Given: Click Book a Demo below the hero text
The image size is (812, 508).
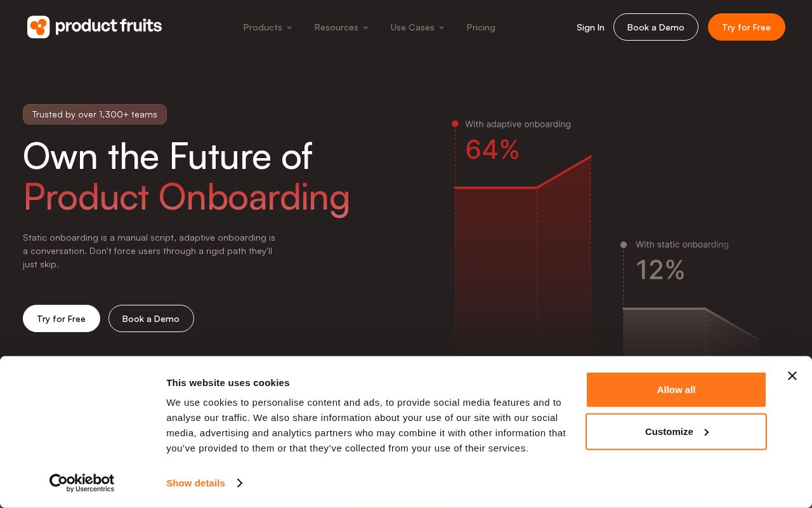Looking at the screenshot, I should 151,318.
